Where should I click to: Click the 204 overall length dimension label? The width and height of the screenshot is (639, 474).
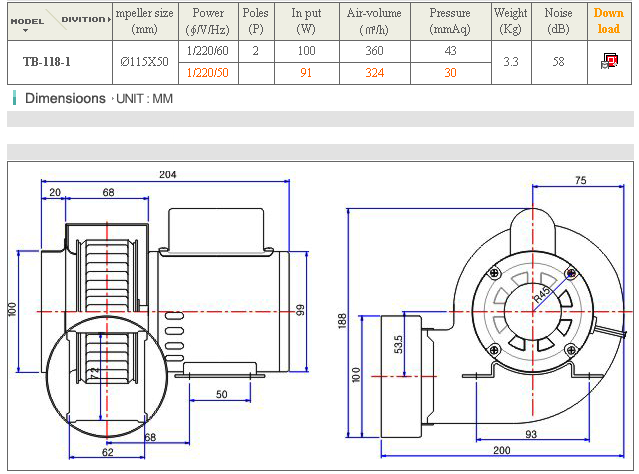coord(168,174)
